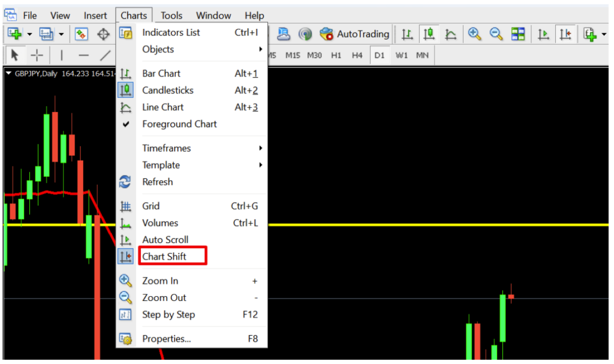Click Refresh in Charts menu
This screenshot has width=614, height=364.
point(192,182)
